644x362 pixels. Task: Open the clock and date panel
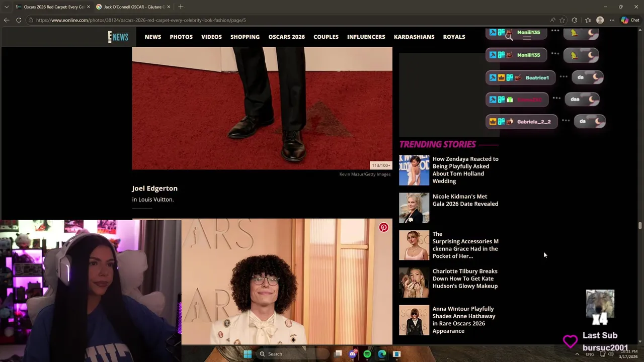coord(628,354)
